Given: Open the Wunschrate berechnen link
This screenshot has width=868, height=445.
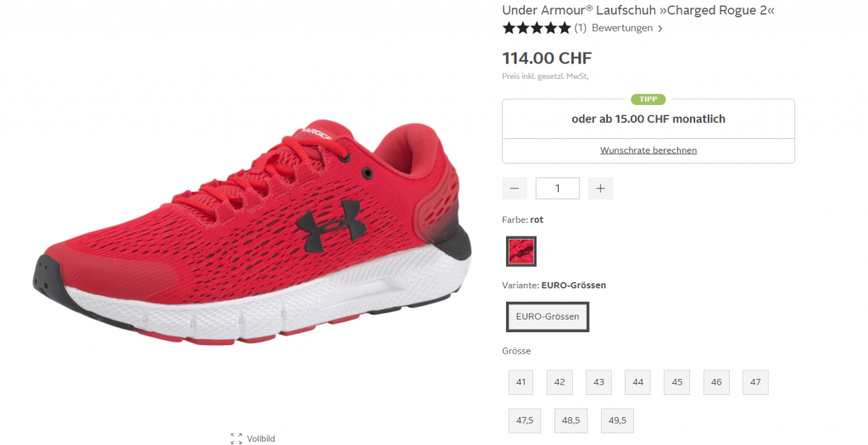Looking at the screenshot, I should click(x=648, y=150).
